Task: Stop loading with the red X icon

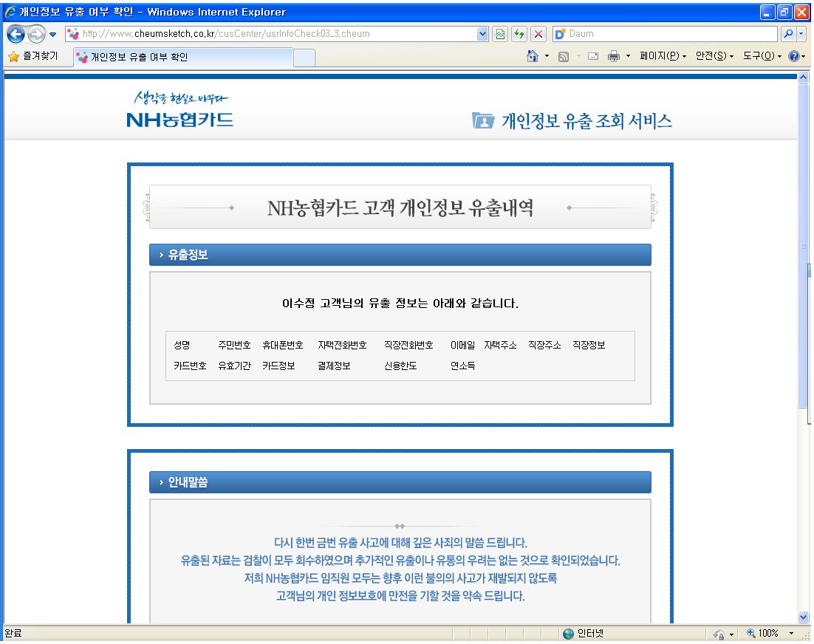Action: click(x=538, y=34)
